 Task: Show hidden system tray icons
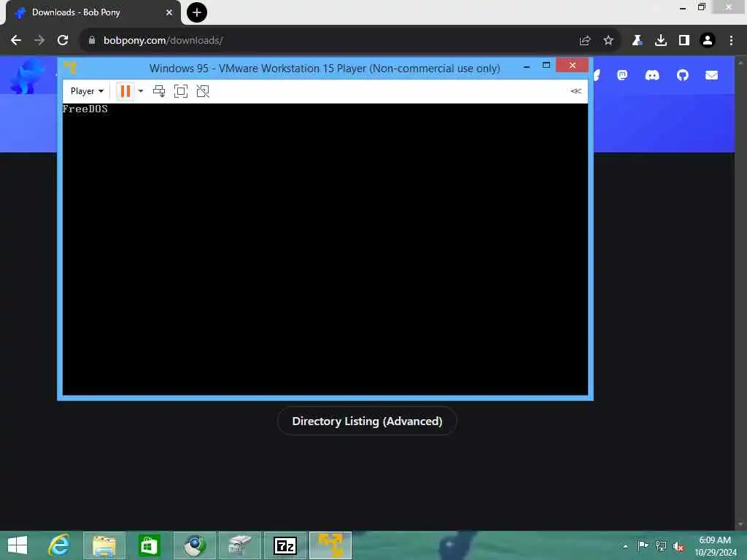tap(625, 546)
